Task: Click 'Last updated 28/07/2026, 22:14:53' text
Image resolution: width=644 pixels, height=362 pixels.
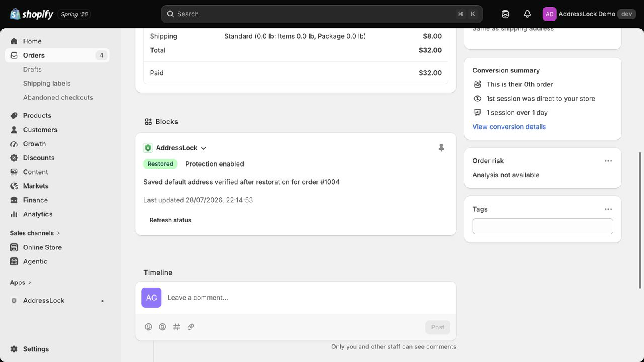Action: click(198, 200)
